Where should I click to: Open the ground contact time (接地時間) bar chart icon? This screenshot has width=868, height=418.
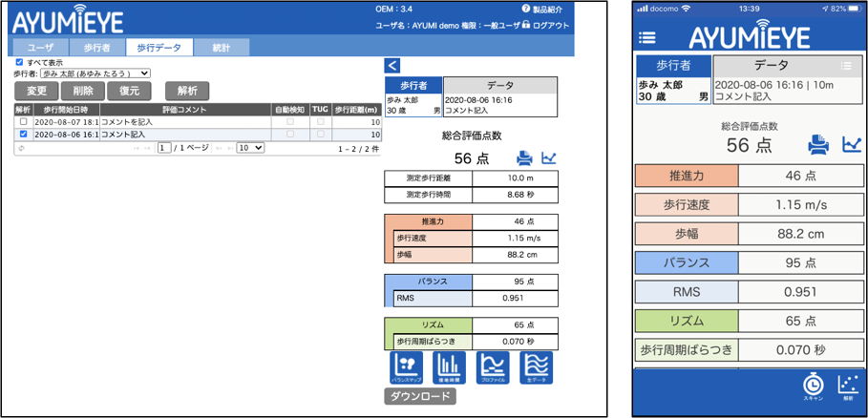tap(451, 368)
